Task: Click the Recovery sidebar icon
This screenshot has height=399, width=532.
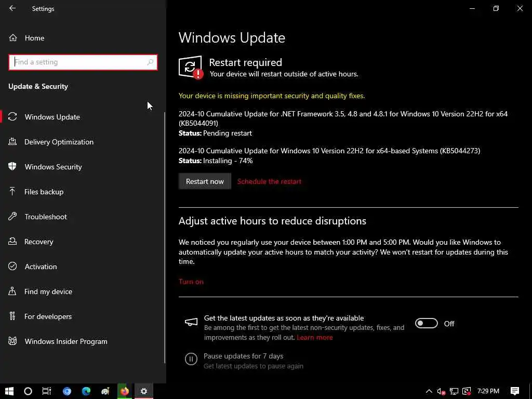Action: tap(12, 241)
